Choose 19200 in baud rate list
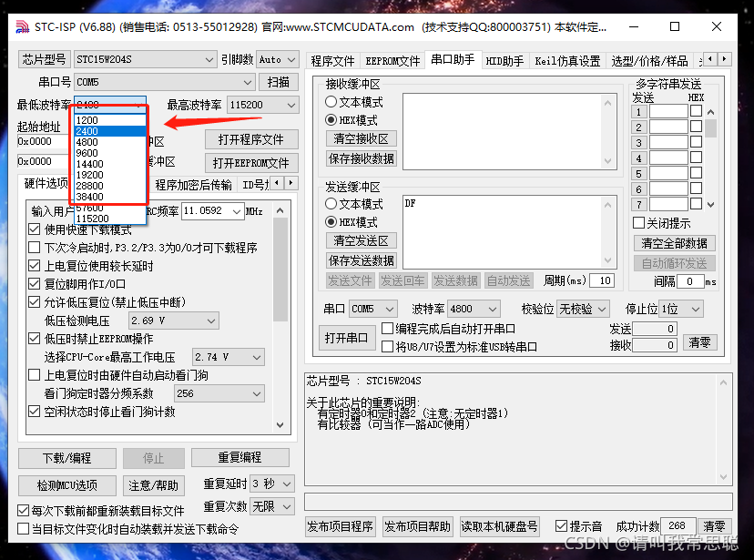The height and width of the screenshot is (560, 754). (x=110, y=175)
